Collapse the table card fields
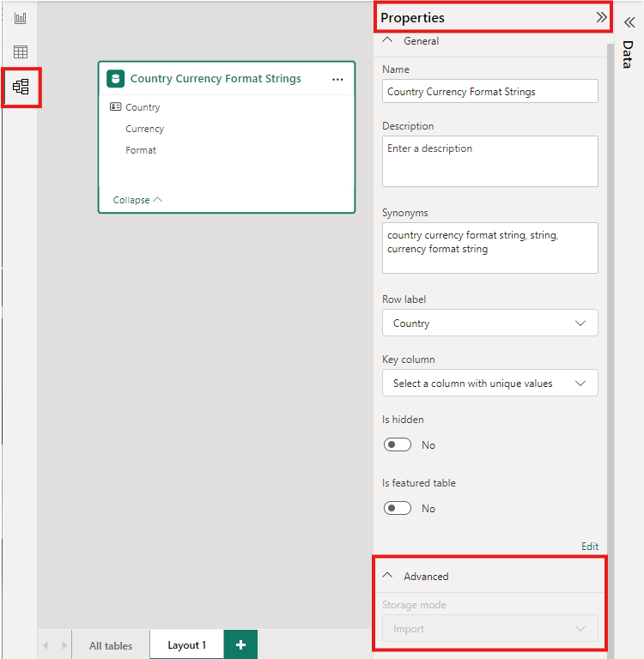The image size is (644, 659). [137, 200]
